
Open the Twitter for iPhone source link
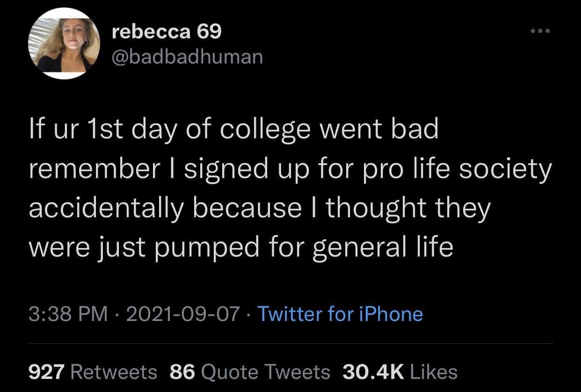point(340,314)
